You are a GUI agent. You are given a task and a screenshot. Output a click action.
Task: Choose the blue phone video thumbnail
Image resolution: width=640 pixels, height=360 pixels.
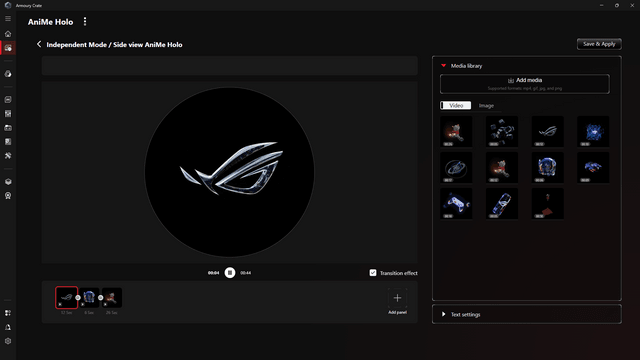[x=502, y=203]
